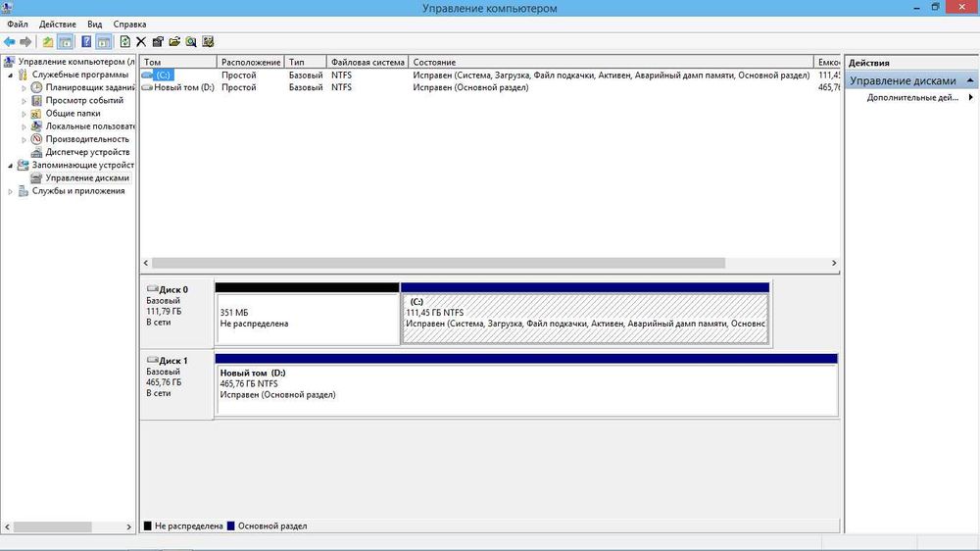Screen dimensions: 980x551
Task: Click the Состояние column header
Action: 612,62
